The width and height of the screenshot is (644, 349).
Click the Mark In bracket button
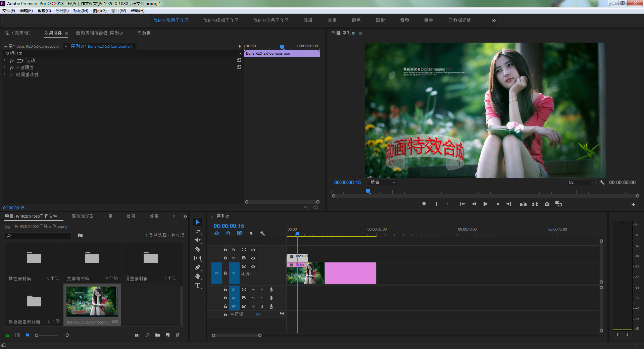(436, 204)
